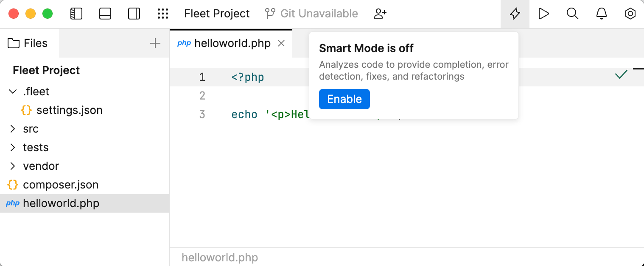The image size is (644, 266).
Task: Open settings with the gear icon
Action: (630, 14)
